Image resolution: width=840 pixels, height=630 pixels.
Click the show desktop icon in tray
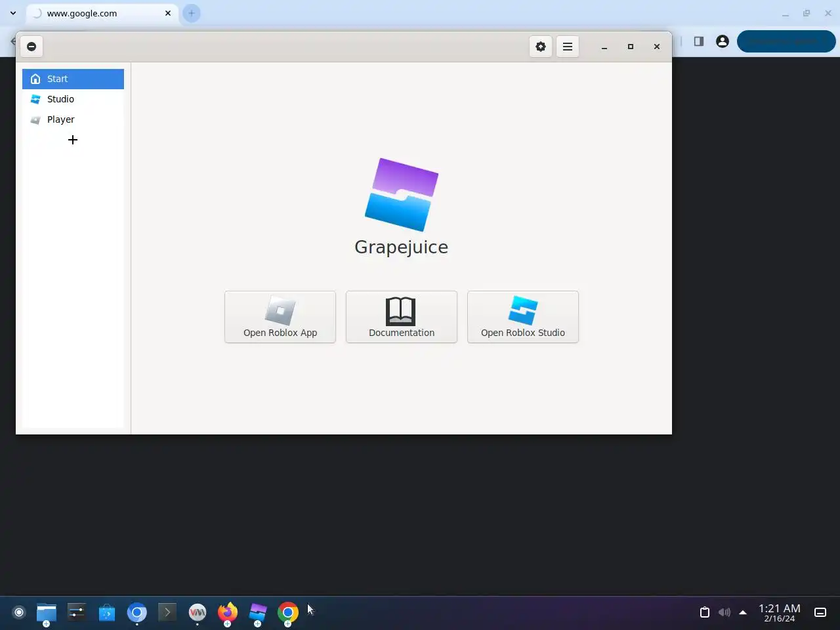(820, 612)
